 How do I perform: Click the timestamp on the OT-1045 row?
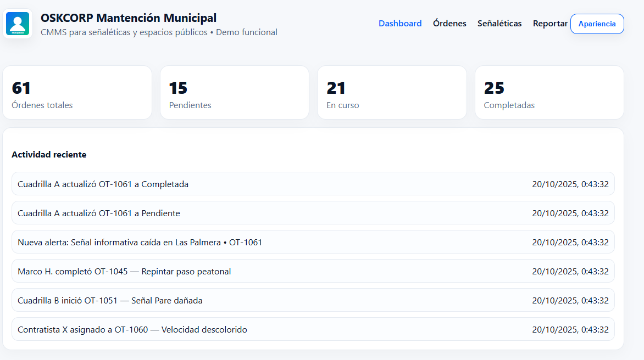tap(570, 271)
